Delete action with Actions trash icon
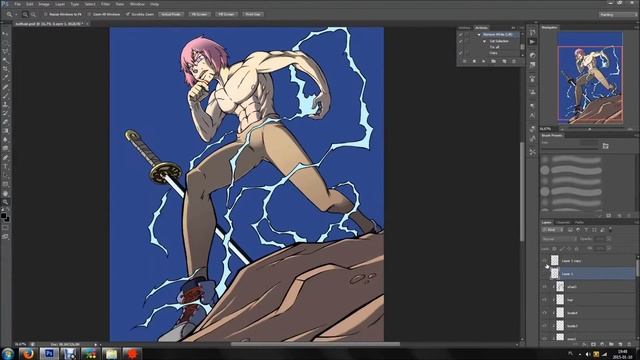The height and width of the screenshot is (360, 640). (x=514, y=61)
